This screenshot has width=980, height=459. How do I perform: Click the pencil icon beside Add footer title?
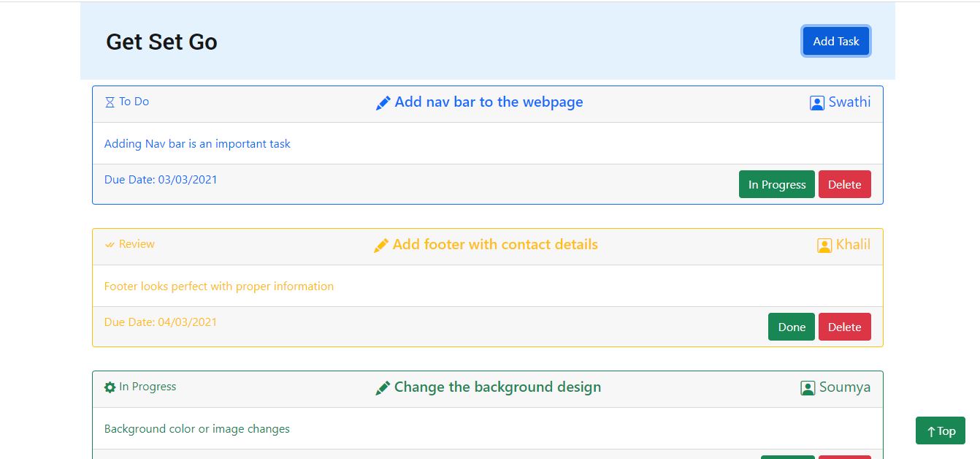(380, 246)
